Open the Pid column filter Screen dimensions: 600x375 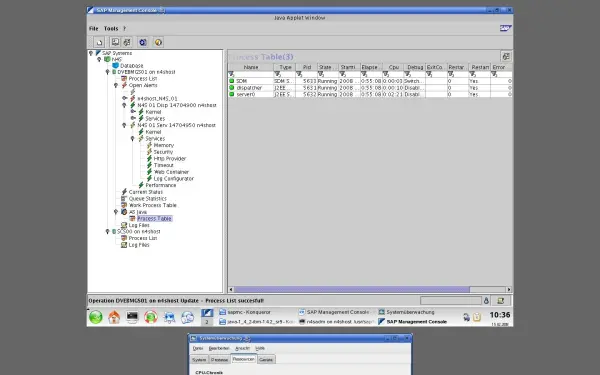tap(299, 74)
